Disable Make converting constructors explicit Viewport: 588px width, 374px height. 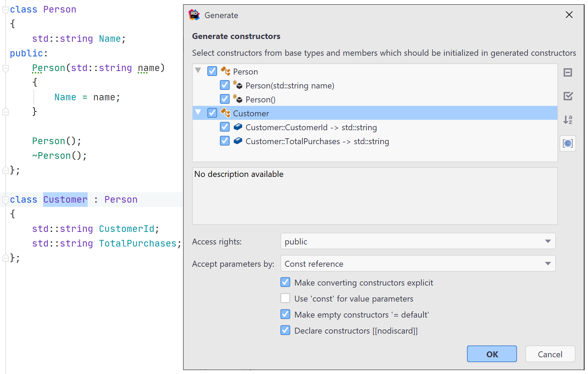(x=285, y=282)
